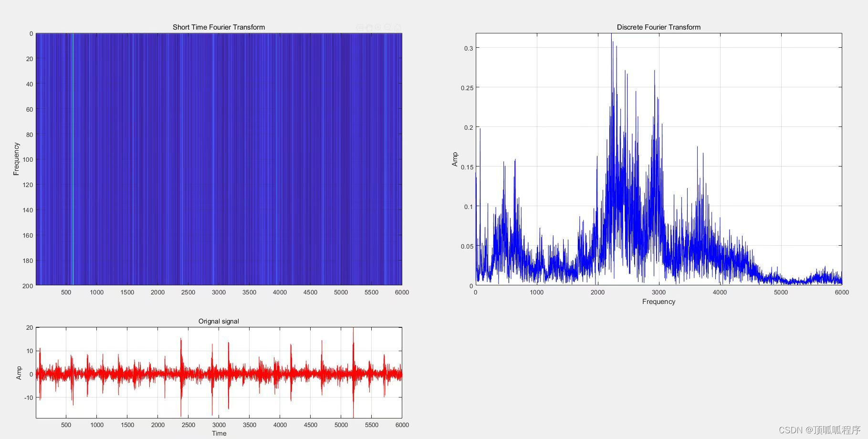Select the signal plot's Amp y-axis label
The image size is (868, 439).
(19, 373)
